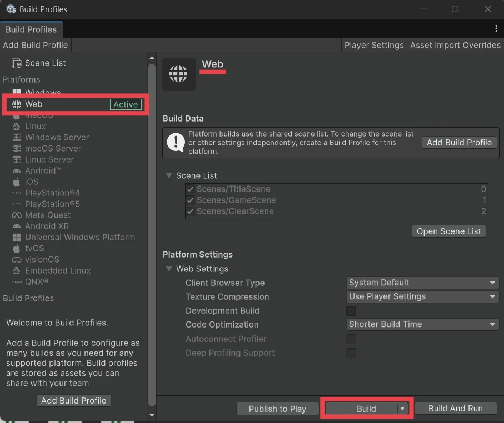This screenshot has height=423, width=504.
Task: Click the Scene List icon in sidebar
Action: tap(17, 63)
